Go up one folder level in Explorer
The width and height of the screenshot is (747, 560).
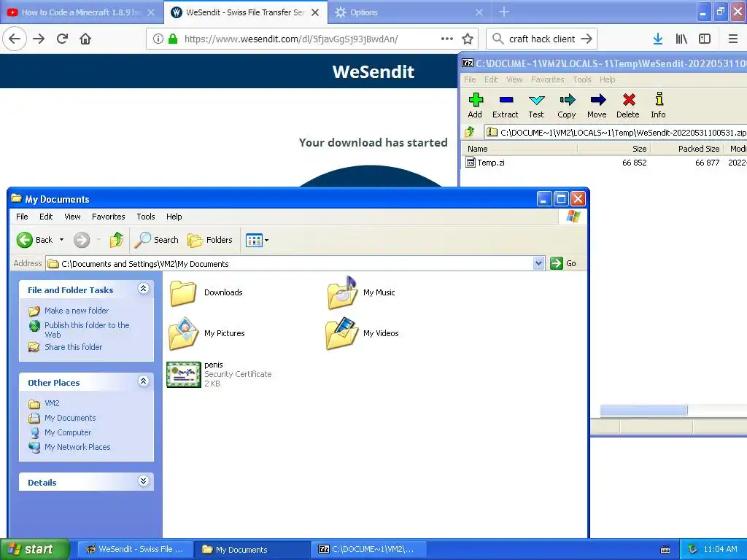(x=117, y=239)
